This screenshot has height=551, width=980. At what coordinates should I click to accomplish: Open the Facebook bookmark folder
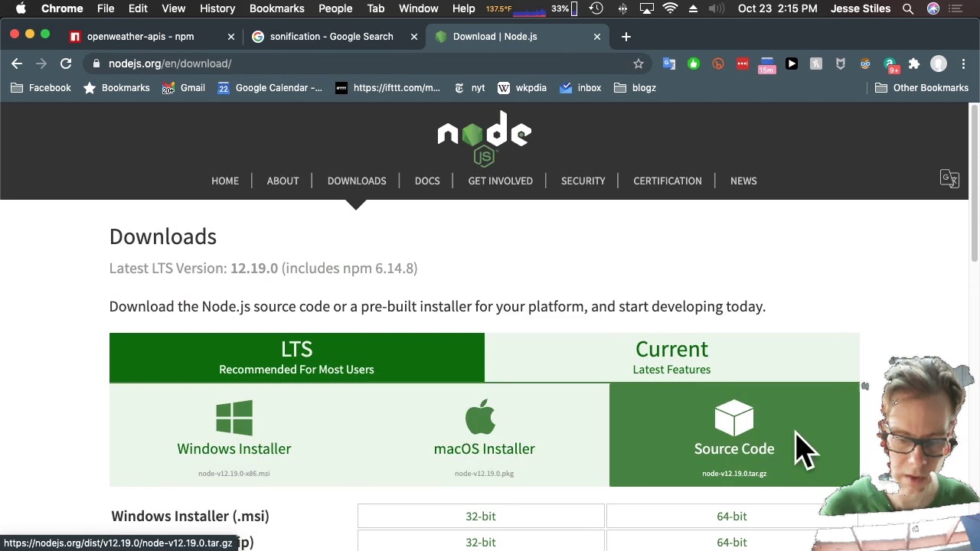tap(41, 87)
